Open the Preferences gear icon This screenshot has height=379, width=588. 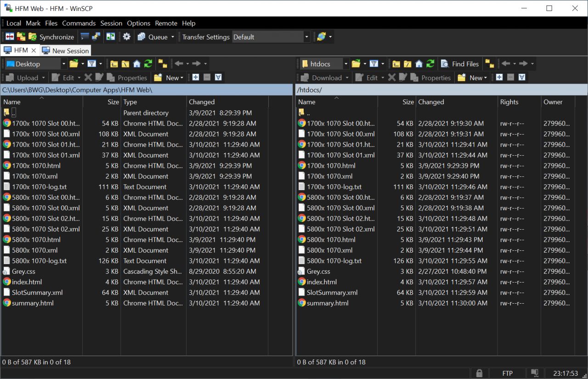(127, 37)
